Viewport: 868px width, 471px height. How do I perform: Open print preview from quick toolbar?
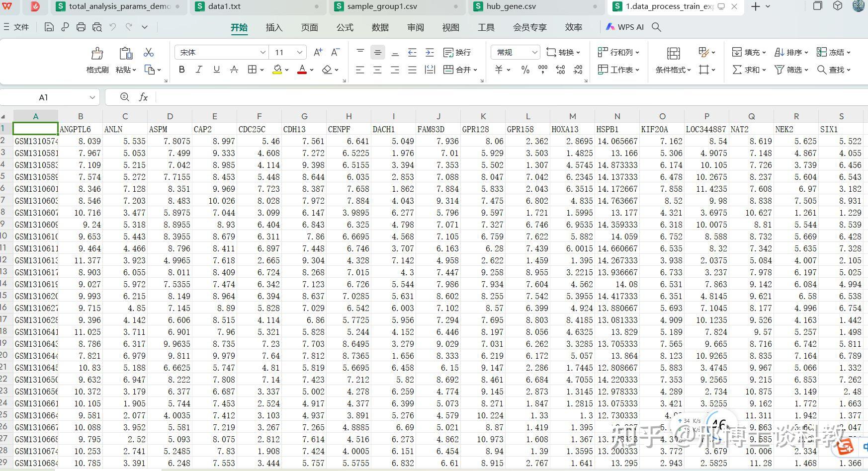[x=97, y=27]
